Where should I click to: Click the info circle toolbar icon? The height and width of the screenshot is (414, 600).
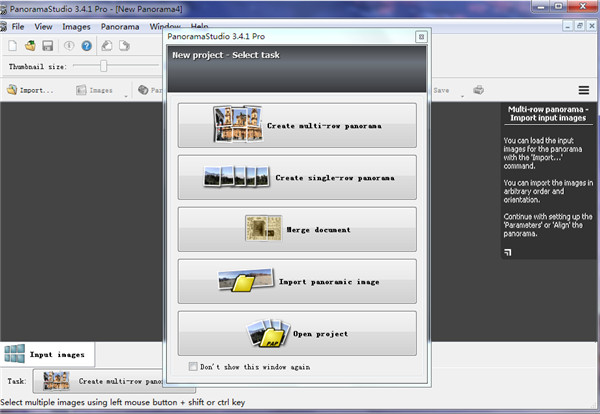coord(69,46)
